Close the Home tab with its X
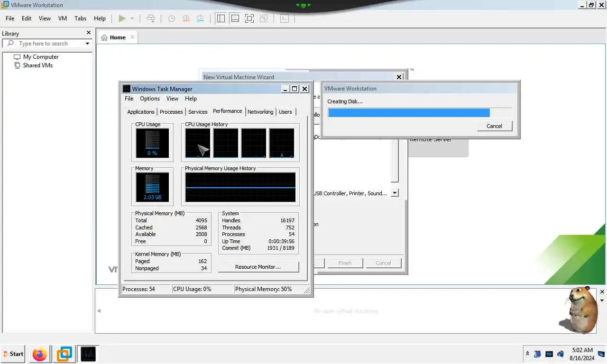 [x=132, y=37]
